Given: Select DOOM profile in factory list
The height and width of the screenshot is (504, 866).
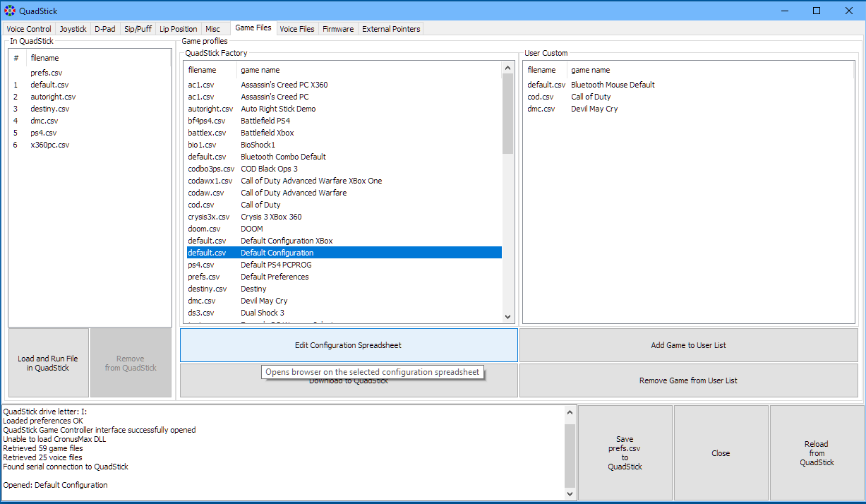Looking at the screenshot, I should tap(344, 229).
